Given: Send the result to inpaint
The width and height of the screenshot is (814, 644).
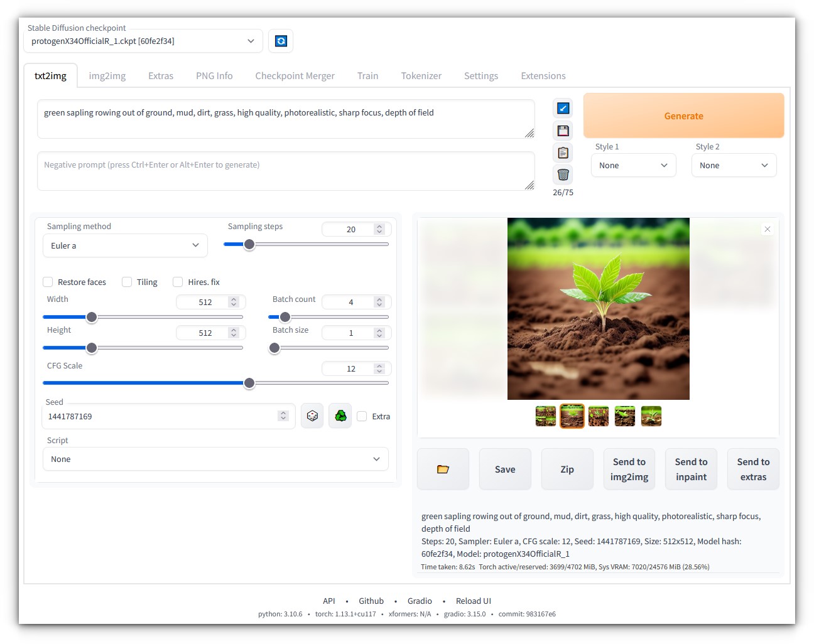Looking at the screenshot, I should point(691,469).
